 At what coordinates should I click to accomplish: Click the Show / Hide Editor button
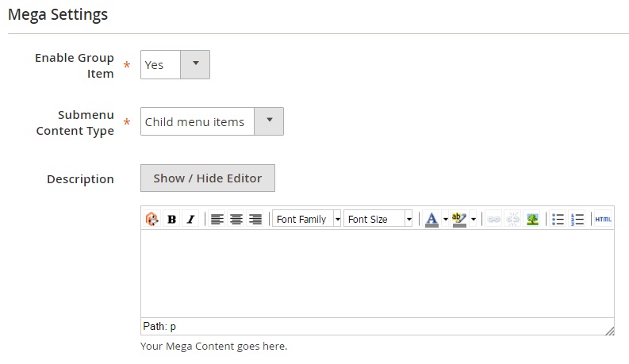pos(208,178)
